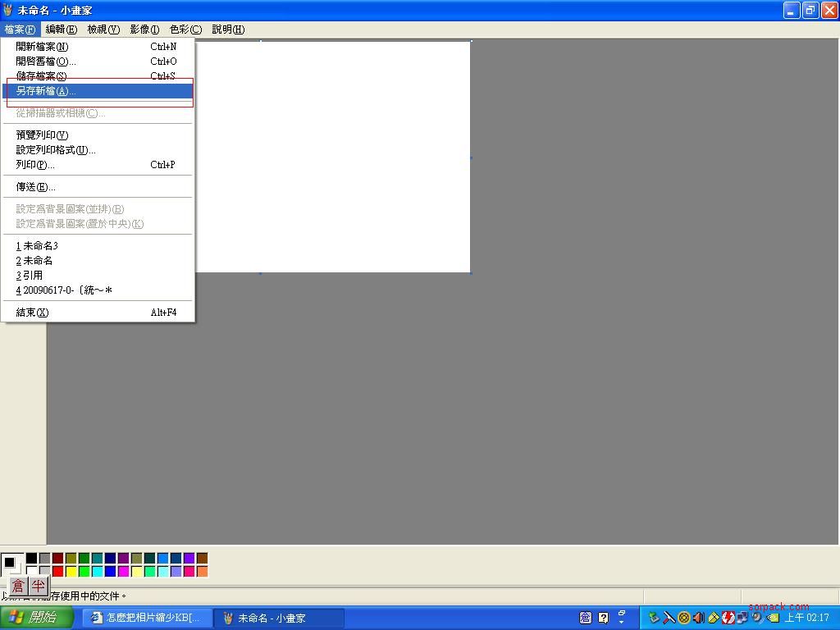This screenshot has height=630, width=840.
Task: Choose 另存新檔 (Save As) from File menu
Action: pos(46,91)
